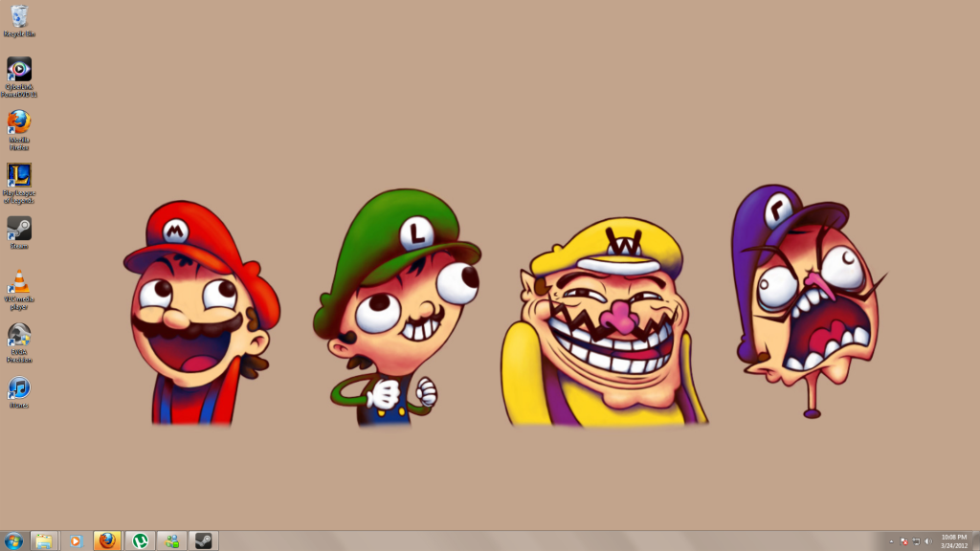Open the volume speaker tray icon

click(928, 541)
